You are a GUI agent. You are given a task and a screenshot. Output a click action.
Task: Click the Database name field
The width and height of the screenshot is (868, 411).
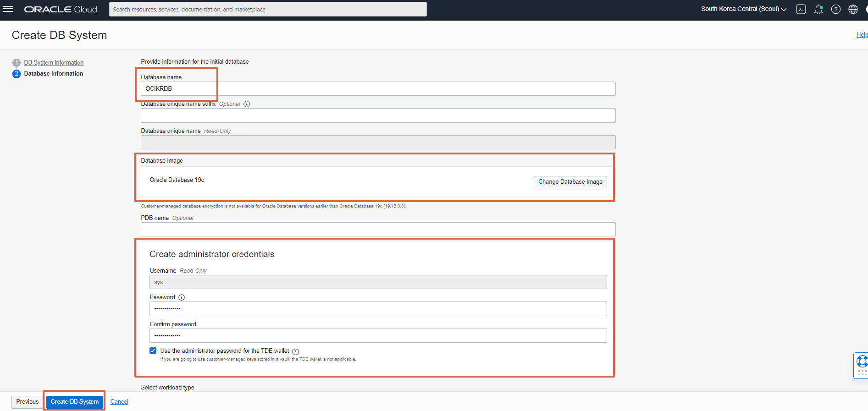pyautogui.click(x=378, y=88)
